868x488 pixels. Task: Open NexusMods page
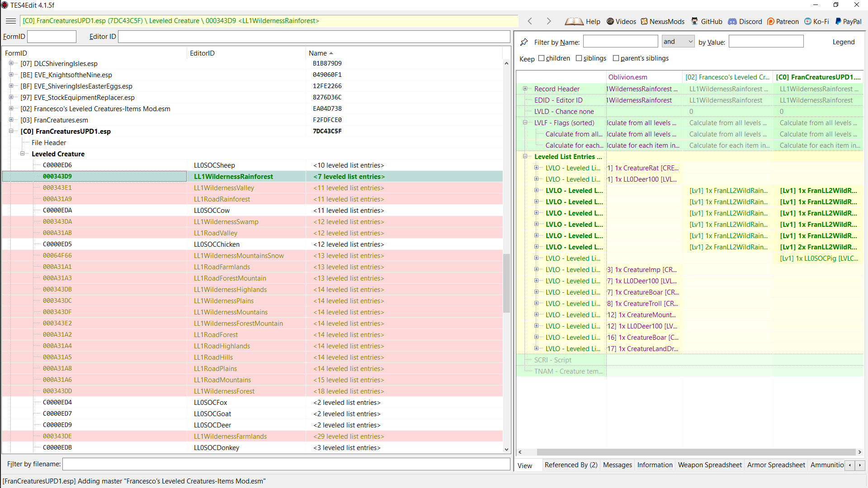coord(662,21)
